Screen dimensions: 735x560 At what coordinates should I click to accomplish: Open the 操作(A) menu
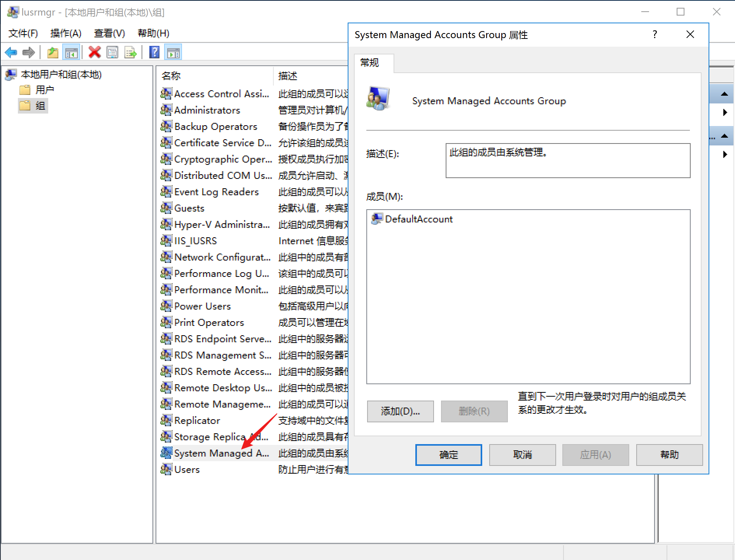[66, 33]
